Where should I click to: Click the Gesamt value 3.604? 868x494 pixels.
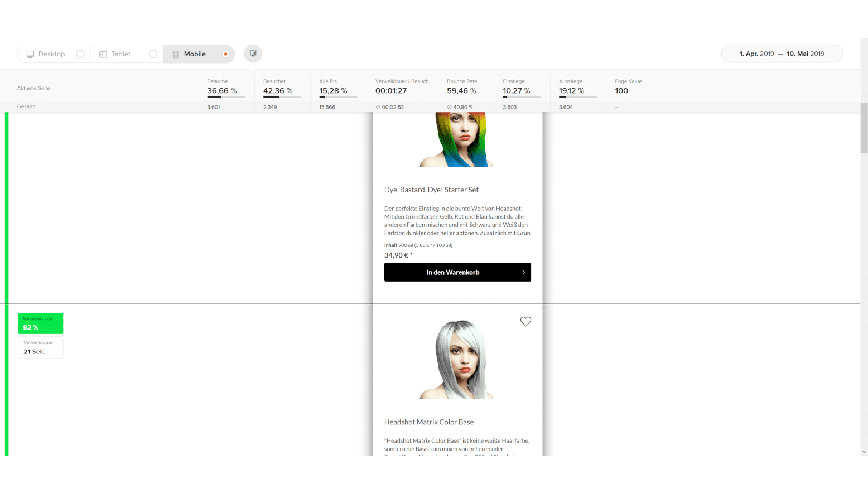(x=566, y=107)
